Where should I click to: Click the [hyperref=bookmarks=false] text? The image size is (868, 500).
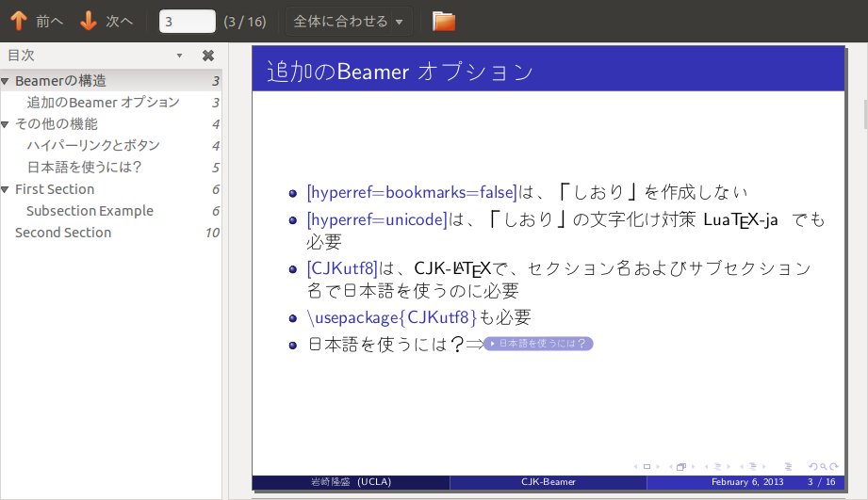pos(412,192)
